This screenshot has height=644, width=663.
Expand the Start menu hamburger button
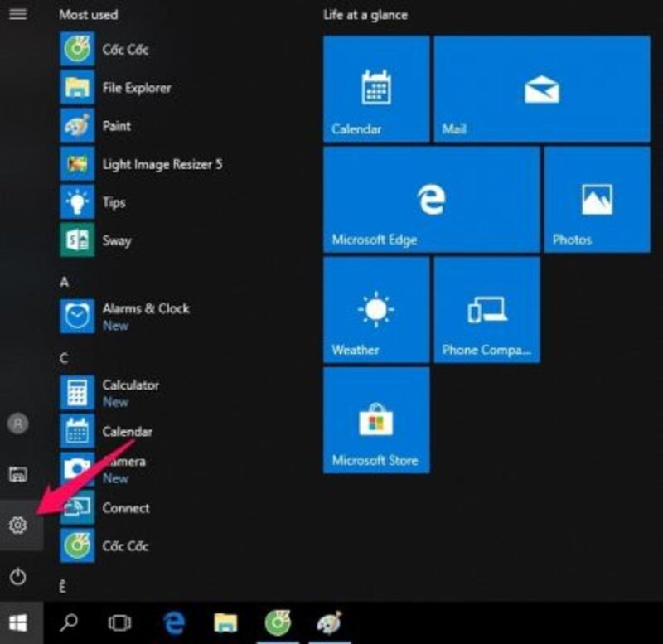point(18,15)
